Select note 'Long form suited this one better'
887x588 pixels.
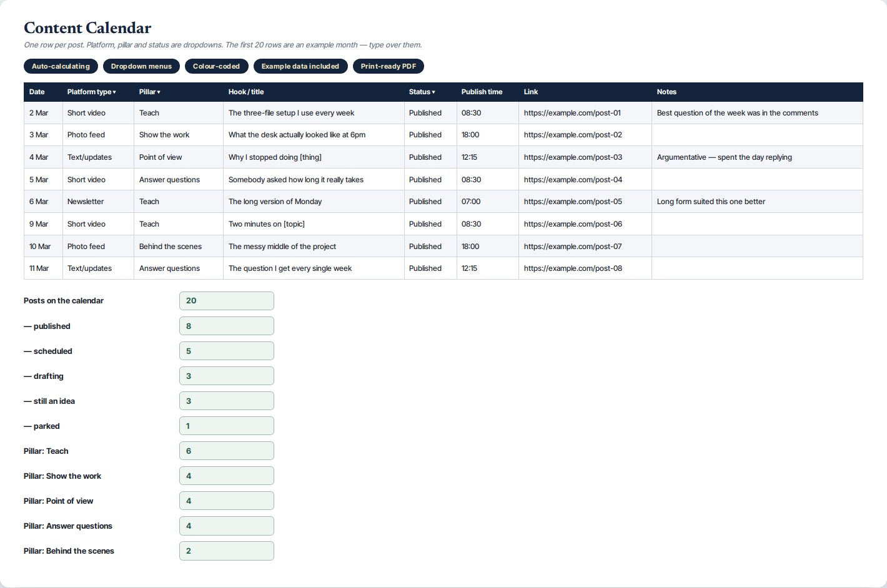[757, 202]
